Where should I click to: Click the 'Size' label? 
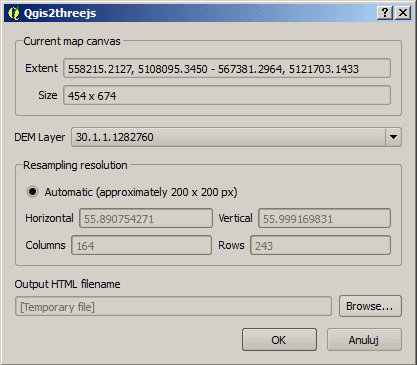pos(48,95)
